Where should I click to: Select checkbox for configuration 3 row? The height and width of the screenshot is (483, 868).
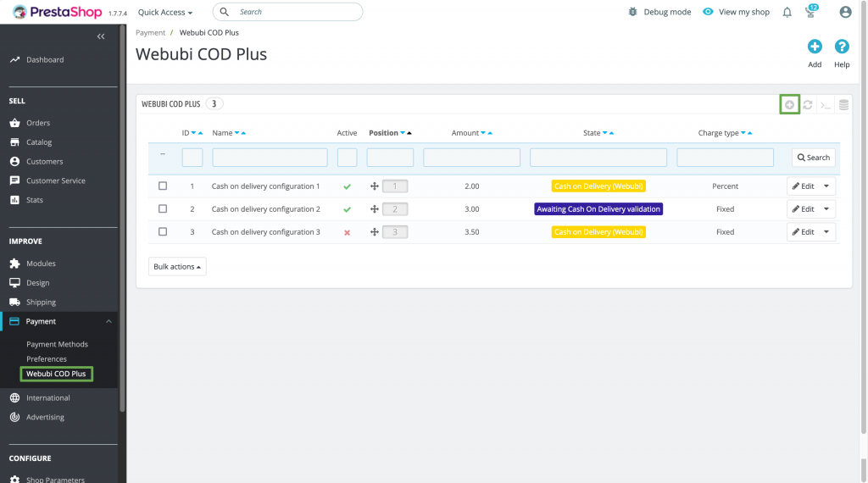pos(163,231)
